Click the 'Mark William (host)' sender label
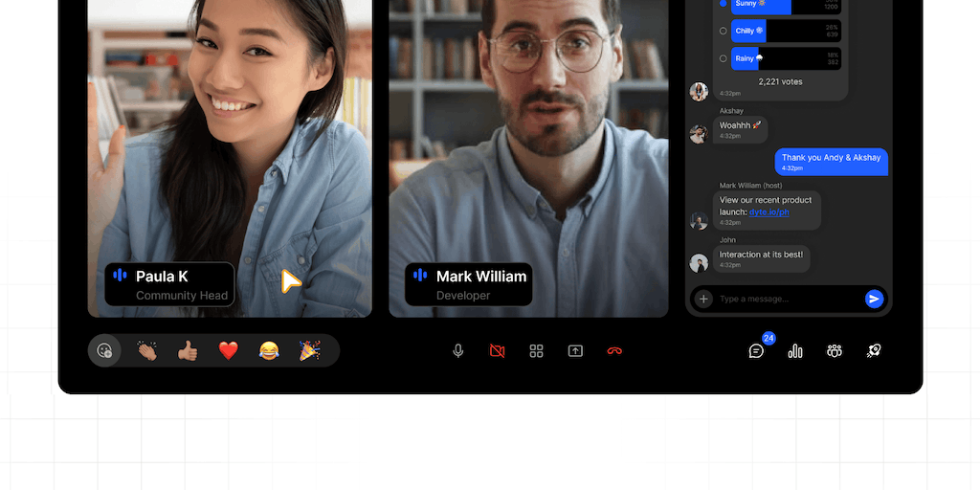The width and height of the screenshot is (980, 490). click(x=750, y=186)
